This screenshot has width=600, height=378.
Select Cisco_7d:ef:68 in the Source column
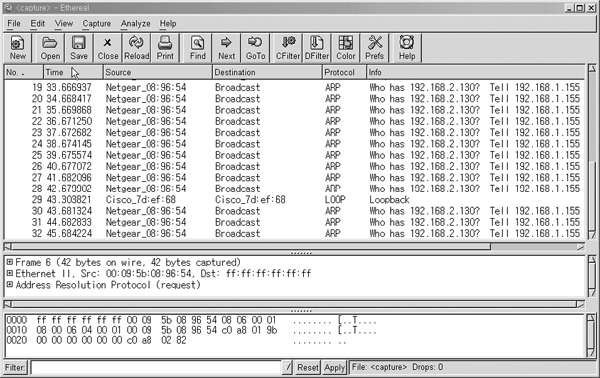[140, 200]
